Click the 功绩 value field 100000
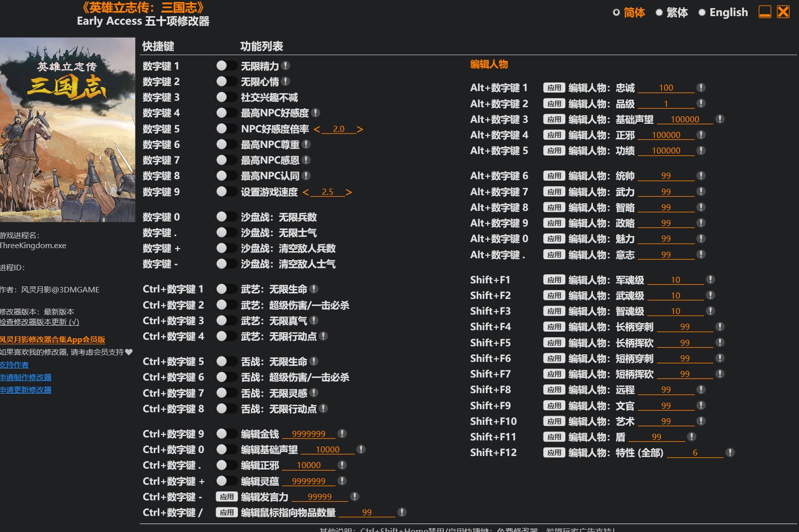Image resolution: width=799 pixels, height=532 pixels. click(x=666, y=150)
